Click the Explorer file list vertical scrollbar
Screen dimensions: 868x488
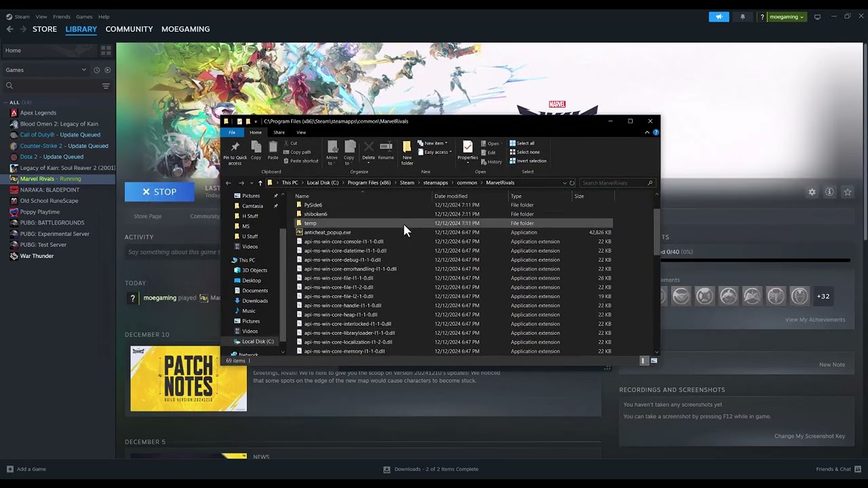point(656,232)
